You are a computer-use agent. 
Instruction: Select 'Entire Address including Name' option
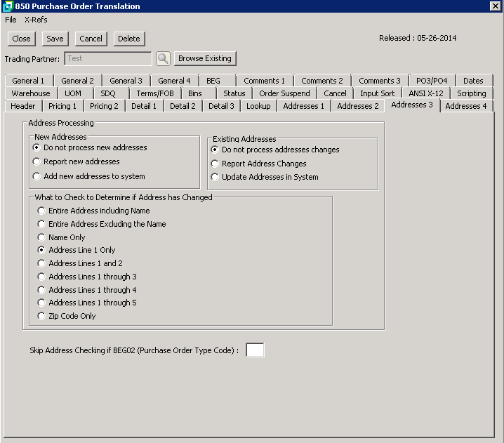[x=42, y=211]
